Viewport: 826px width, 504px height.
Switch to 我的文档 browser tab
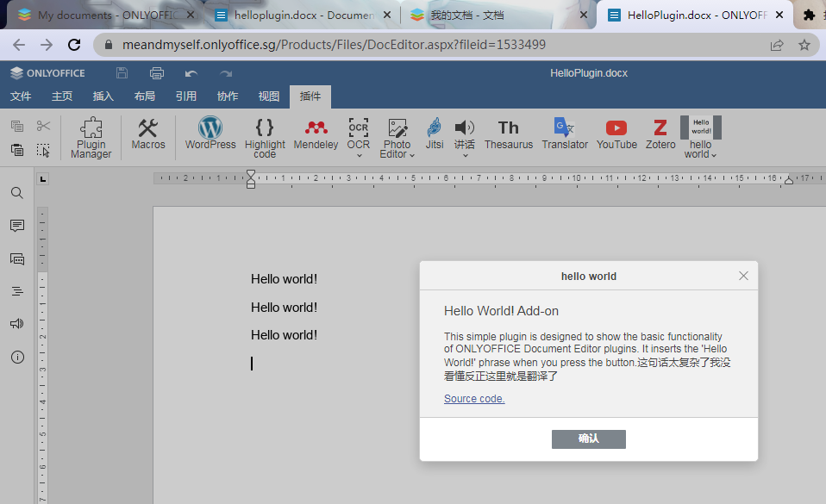(497, 16)
